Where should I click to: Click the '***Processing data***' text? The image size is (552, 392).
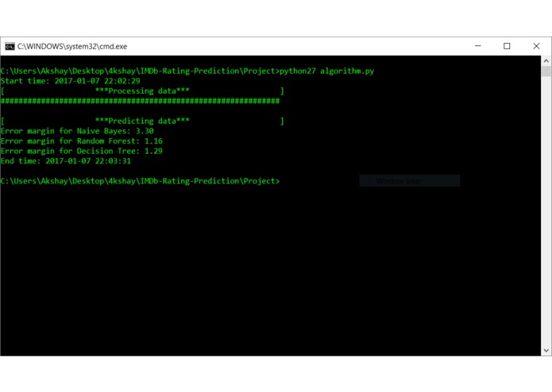142,91
